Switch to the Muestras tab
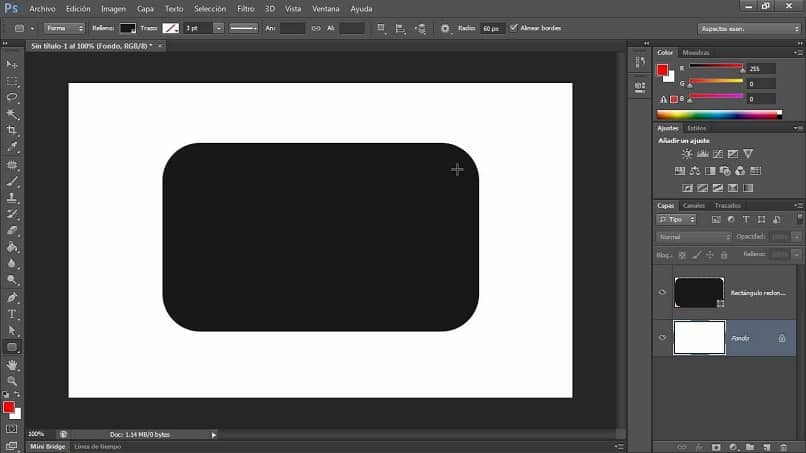This screenshot has height=453, width=806. pos(694,52)
